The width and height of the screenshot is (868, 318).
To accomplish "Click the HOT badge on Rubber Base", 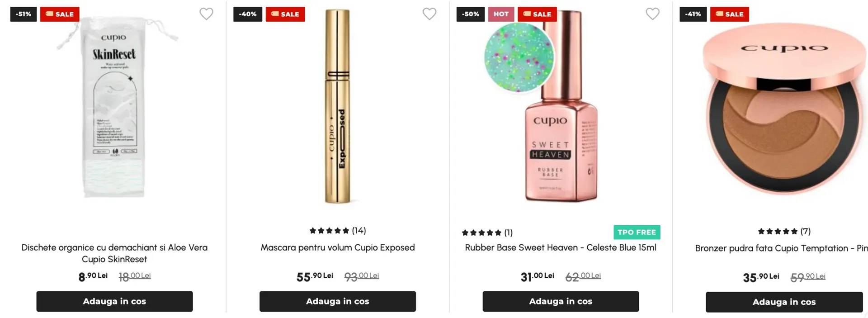I will (x=501, y=14).
